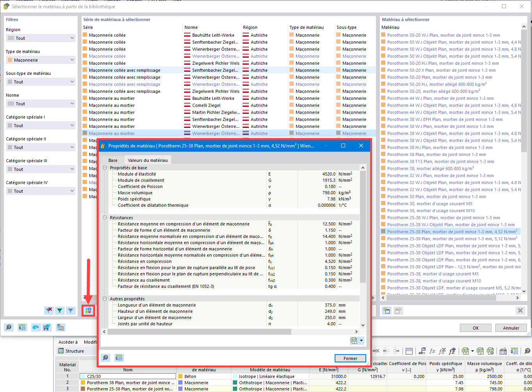Click the grey X delete icon under material list
The height and width of the screenshot is (392, 532).
[520, 310]
